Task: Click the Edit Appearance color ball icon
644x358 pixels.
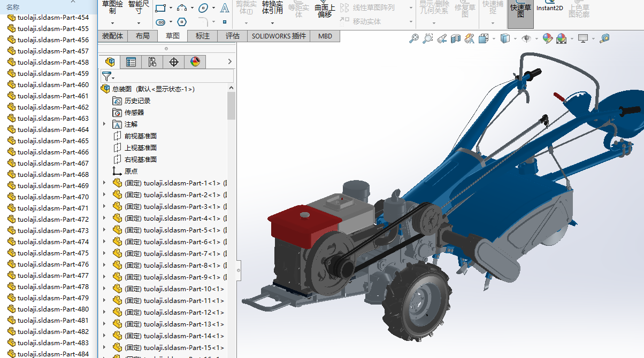Action: [547, 38]
